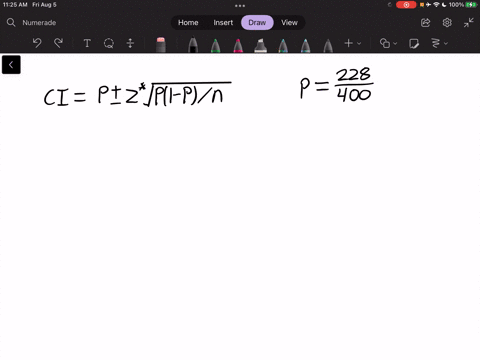Viewport: 480px width, 360px height.
Task: Redo the last action
Action: coord(58,43)
